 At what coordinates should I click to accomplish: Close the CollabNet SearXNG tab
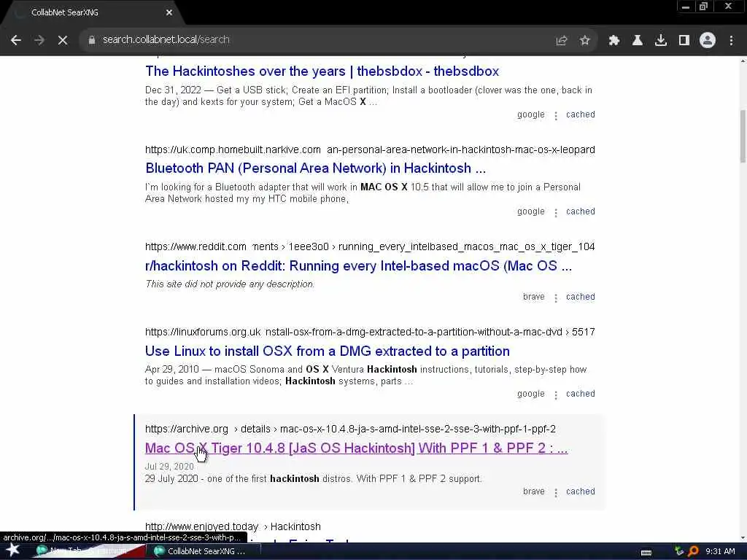(169, 13)
